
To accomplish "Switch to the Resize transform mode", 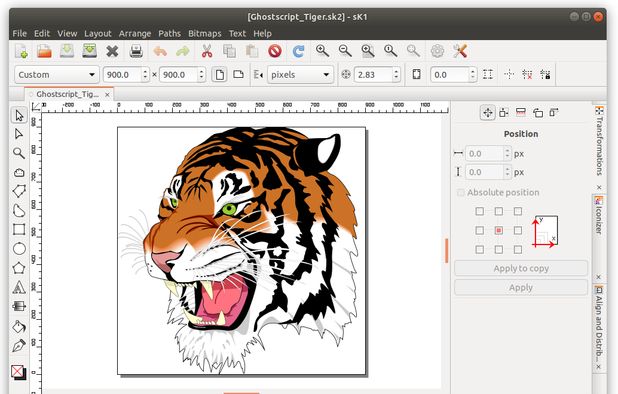I will tap(504, 113).
